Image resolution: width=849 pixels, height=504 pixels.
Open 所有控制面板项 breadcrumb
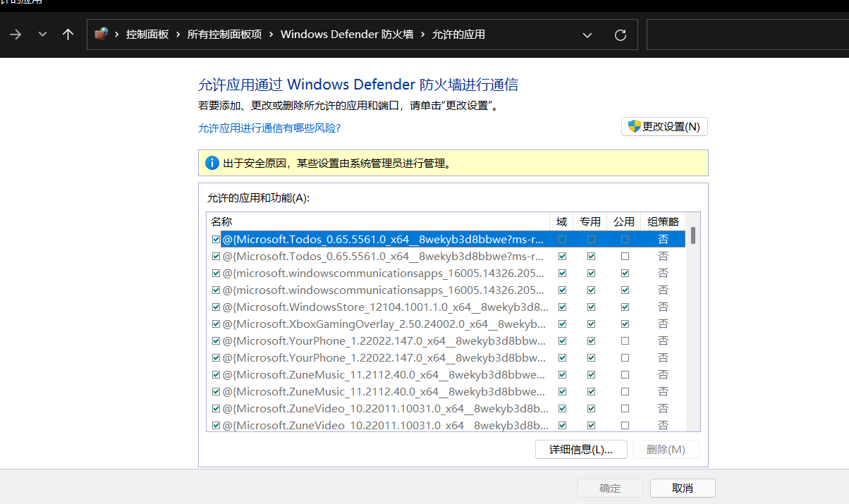click(224, 34)
